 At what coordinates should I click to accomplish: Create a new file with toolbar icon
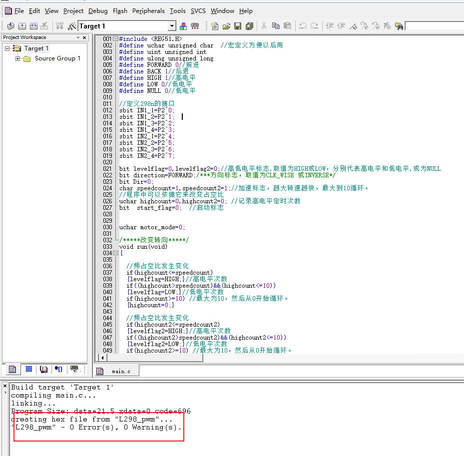click(x=215, y=26)
